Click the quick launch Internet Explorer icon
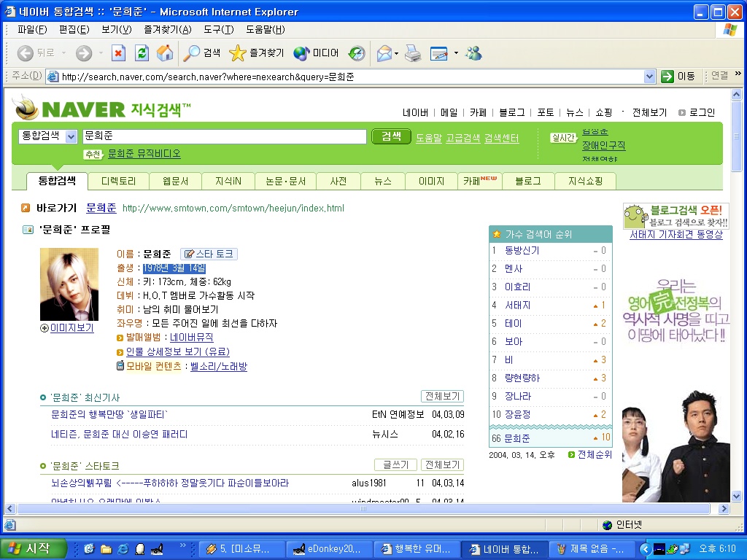747x560 pixels. click(123, 549)
